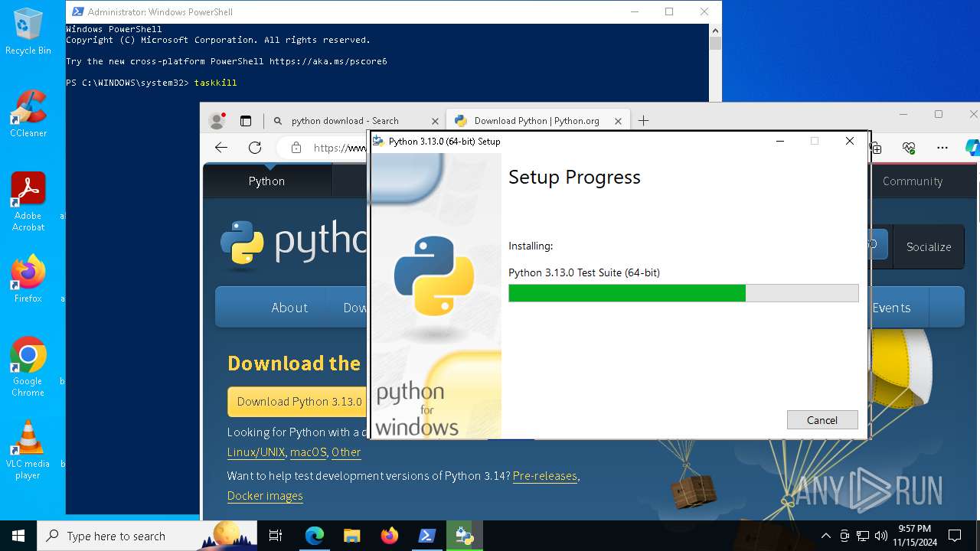Open the Recycle Bin desktop icon
This screenshot has height=551, width=980.
28,32
